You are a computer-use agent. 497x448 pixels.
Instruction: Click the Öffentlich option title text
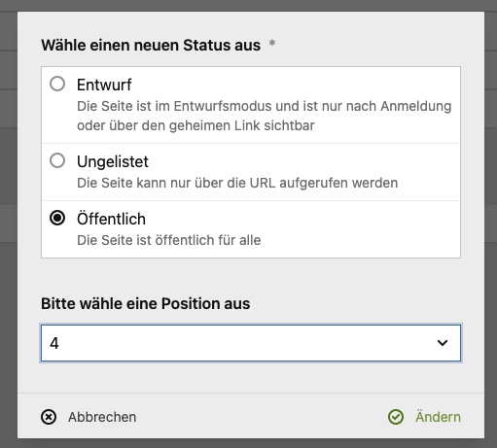tap(111, 219)
